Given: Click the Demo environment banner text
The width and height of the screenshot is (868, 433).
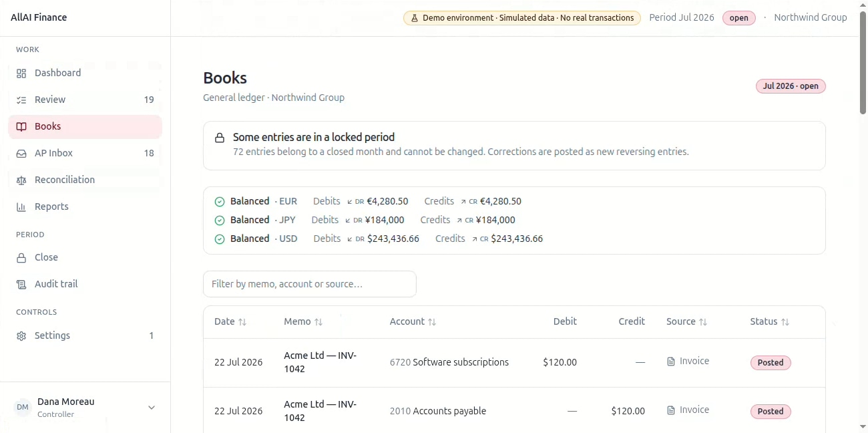Looking at the screenshot, I should (528, 18).
